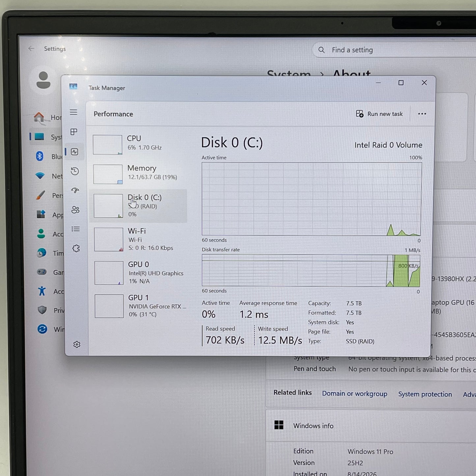Open the three-dot more options menu

(422, 114)
